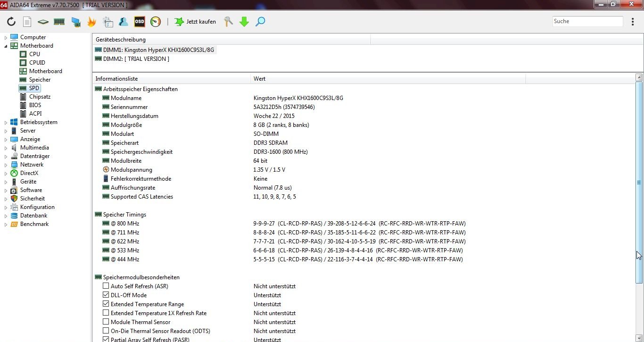Screen dimensions: 644x342
Task: Launch the flame stability test icon
Action: 91,22
